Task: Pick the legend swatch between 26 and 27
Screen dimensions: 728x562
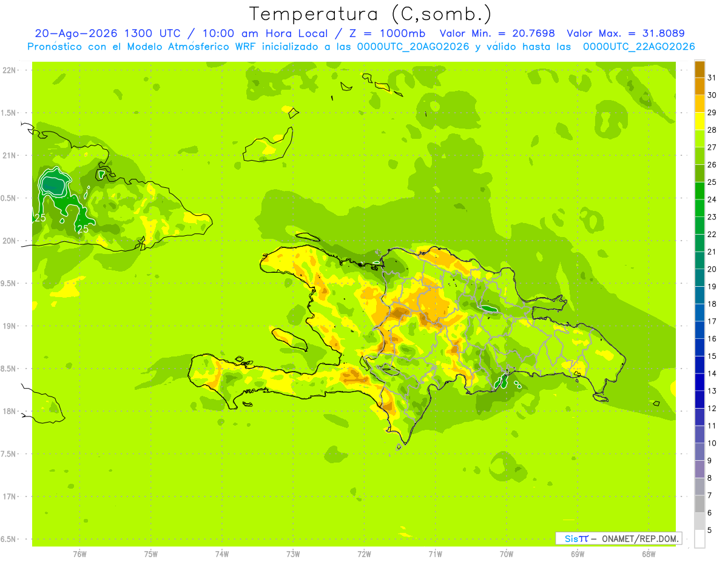Action: point(699,156)
